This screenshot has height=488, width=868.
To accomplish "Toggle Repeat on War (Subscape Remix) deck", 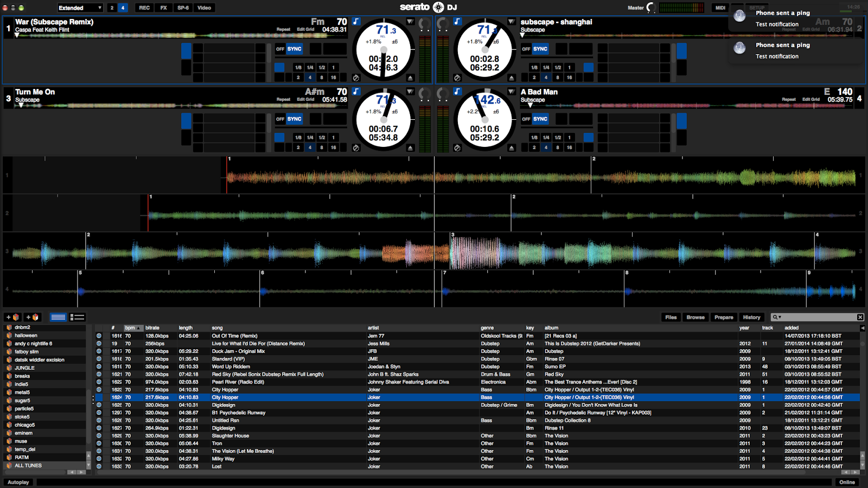I will coord(283,30).
